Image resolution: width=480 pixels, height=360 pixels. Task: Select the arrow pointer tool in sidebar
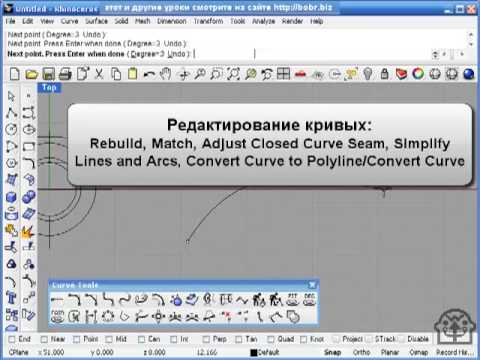click(x=11, y=96)
